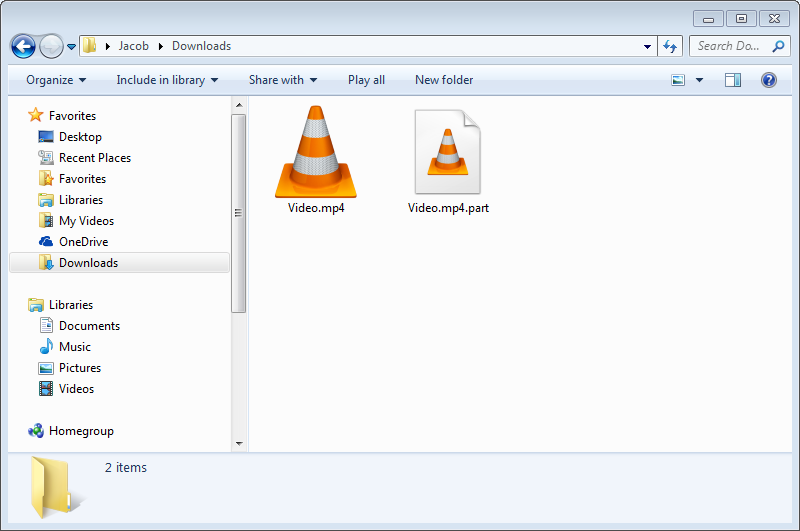Screen dimensions: 800x531
Task: Select Downloads in navigation pane
Action: 119,263
